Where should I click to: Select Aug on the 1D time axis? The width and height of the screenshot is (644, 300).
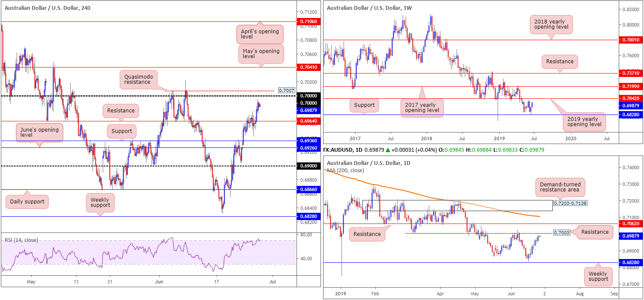pos(579,294)
